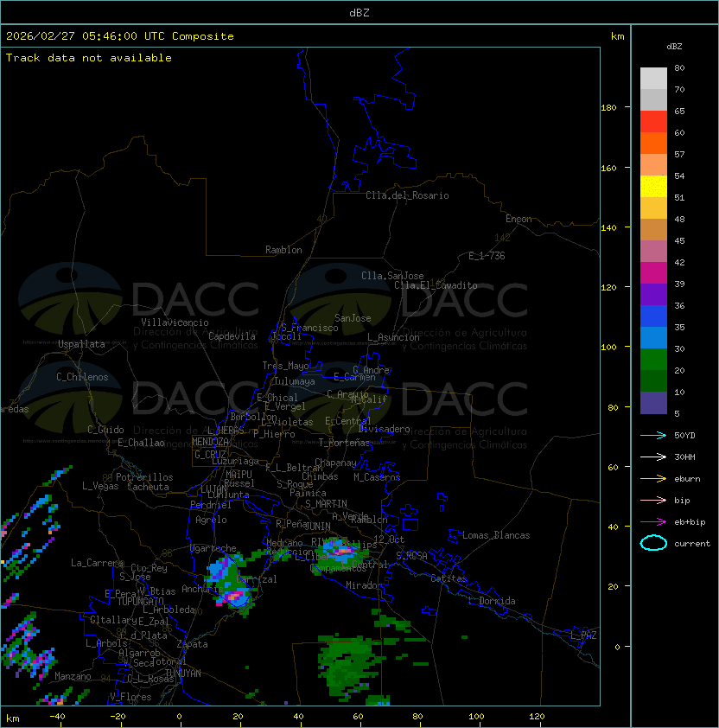Click the 180 km tick on vertical axis

[608, 108]
